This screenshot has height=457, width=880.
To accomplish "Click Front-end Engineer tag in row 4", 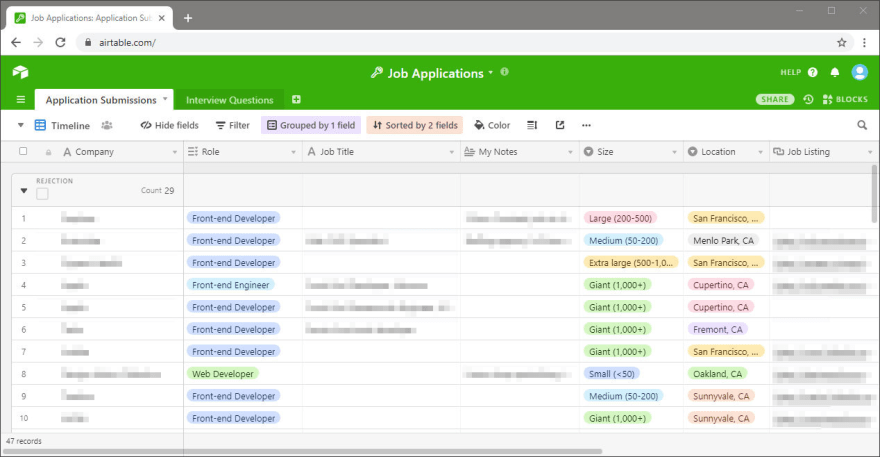I will coord(231,285).
